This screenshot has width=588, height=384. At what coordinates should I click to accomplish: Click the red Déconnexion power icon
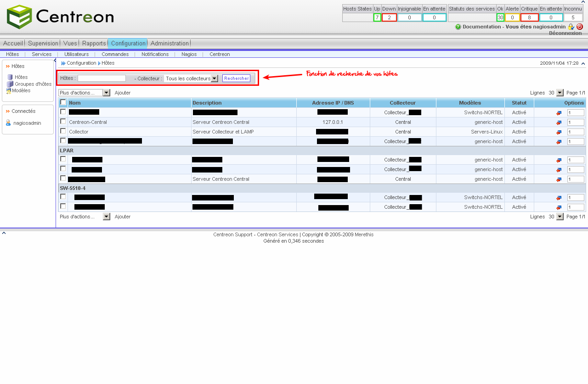579,27
